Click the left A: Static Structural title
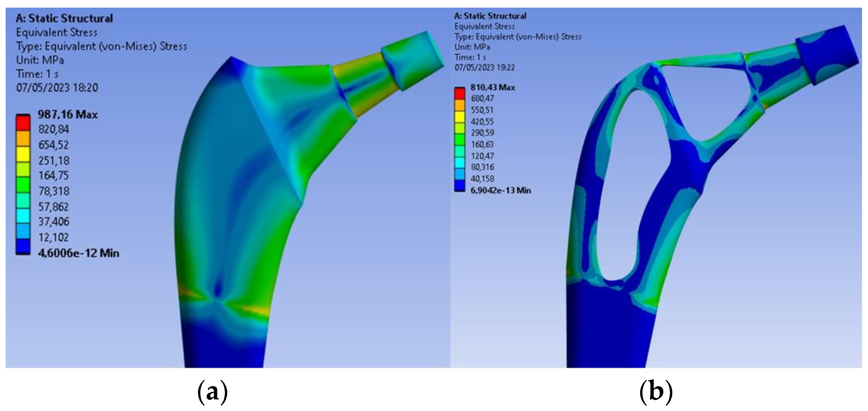Screen dimensions: 868x411 pyautogui.click(x=64, y=19)
